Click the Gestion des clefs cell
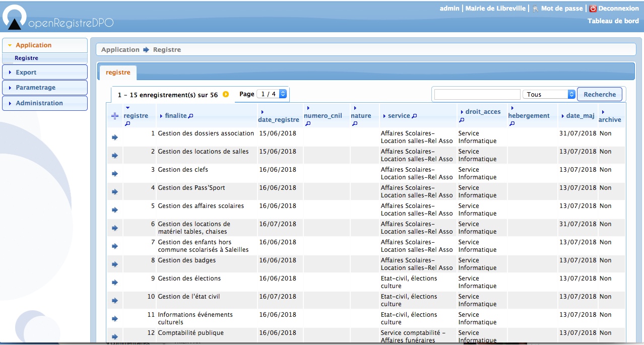Screen dimensions: 644x345 183,170
